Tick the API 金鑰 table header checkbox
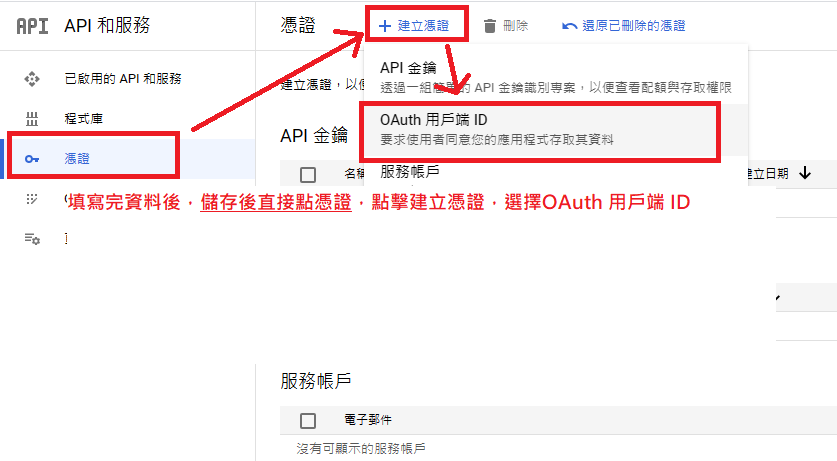This screenshot has height=461, width=837. (308, 174)
